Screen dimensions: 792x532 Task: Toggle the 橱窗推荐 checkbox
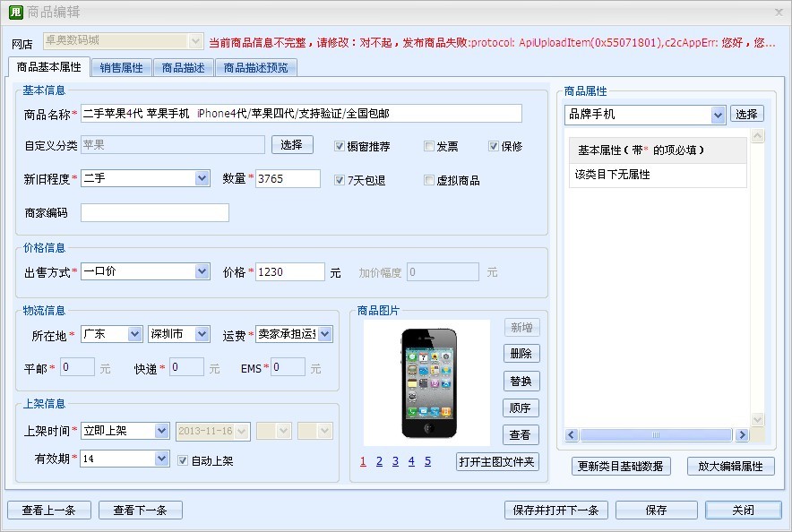[339, 146]
